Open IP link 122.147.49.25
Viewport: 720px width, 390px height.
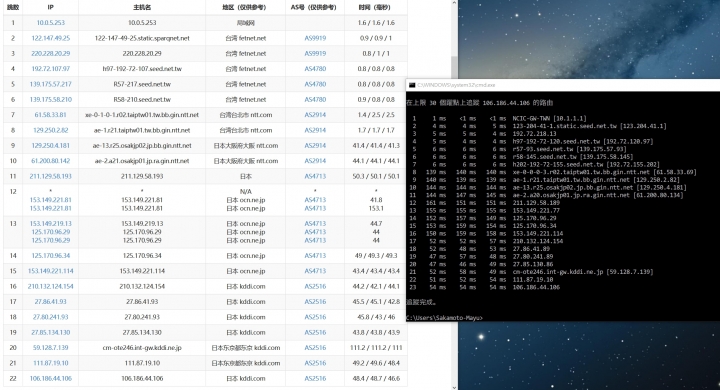[x=51, y=38]
